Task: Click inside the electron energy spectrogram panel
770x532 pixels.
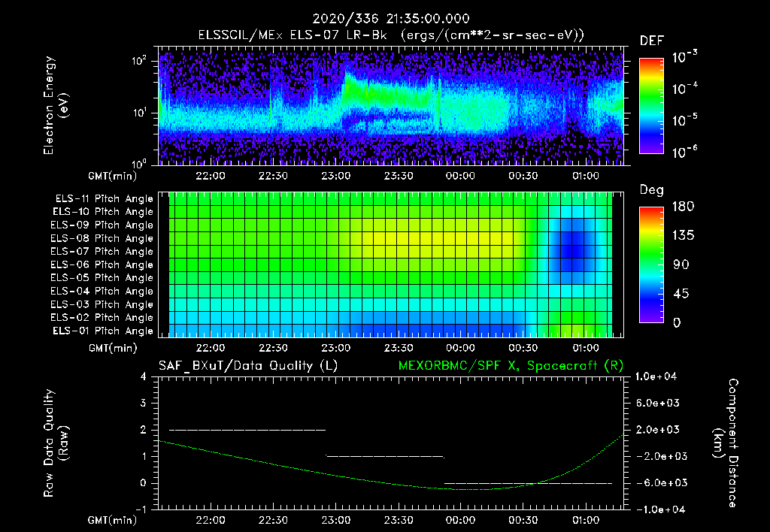Action: (x=391, y=106)
